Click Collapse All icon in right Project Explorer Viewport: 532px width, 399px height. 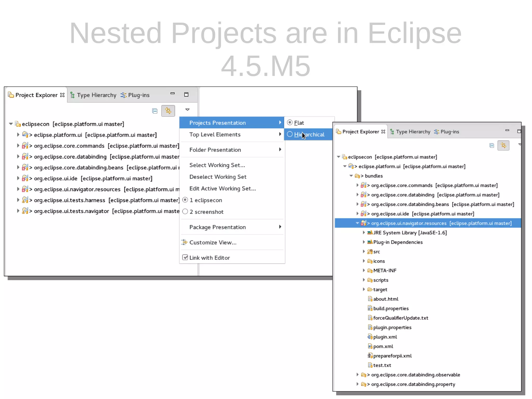click(x=491, y=146)
